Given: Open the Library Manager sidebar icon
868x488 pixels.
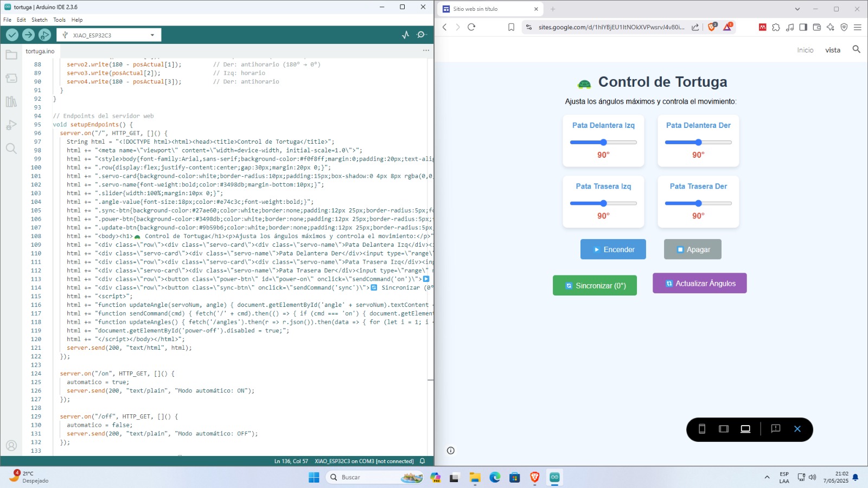Looking at the screenshot, I should coord(11,101).
